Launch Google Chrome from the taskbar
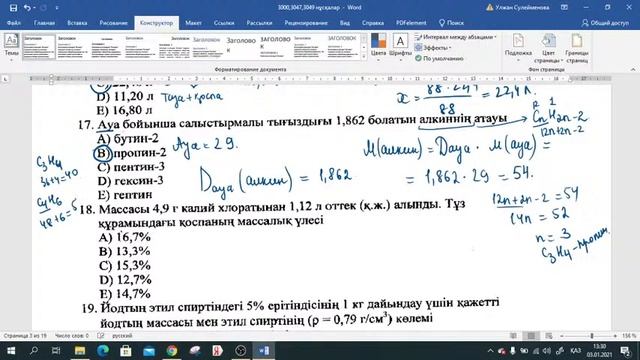The height and width of the screenshot is (360, 640). point(172,351)
